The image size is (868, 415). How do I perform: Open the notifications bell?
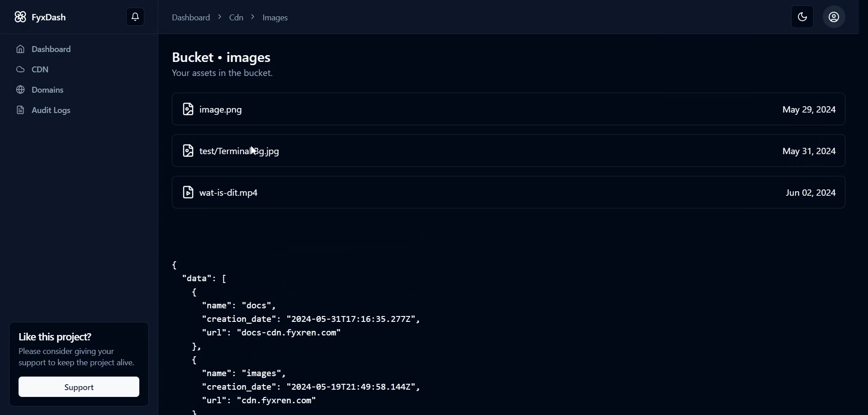[135, 17]
